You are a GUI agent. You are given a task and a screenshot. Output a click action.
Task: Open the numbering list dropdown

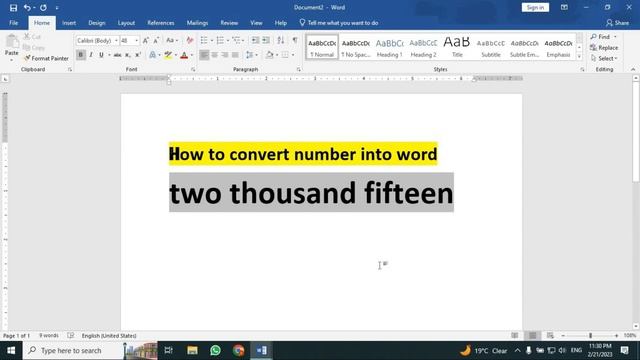228,40
